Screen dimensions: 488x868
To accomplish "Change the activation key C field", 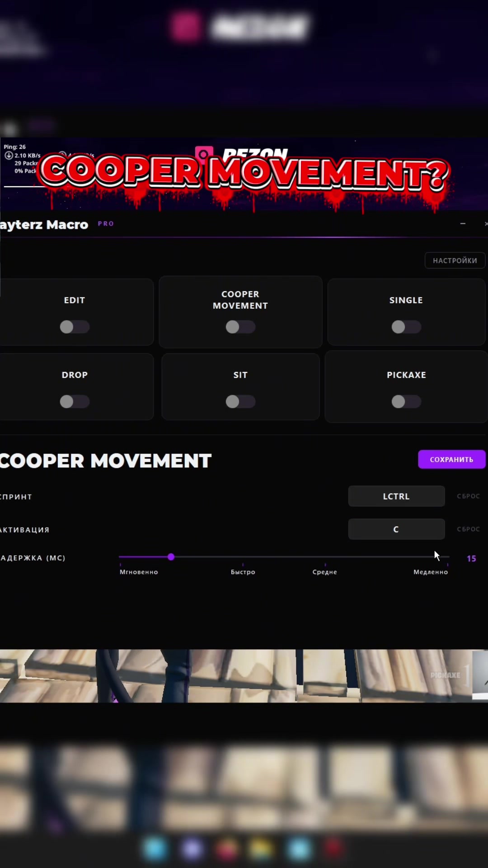I will pyautogui.click(x=396, y=529).
